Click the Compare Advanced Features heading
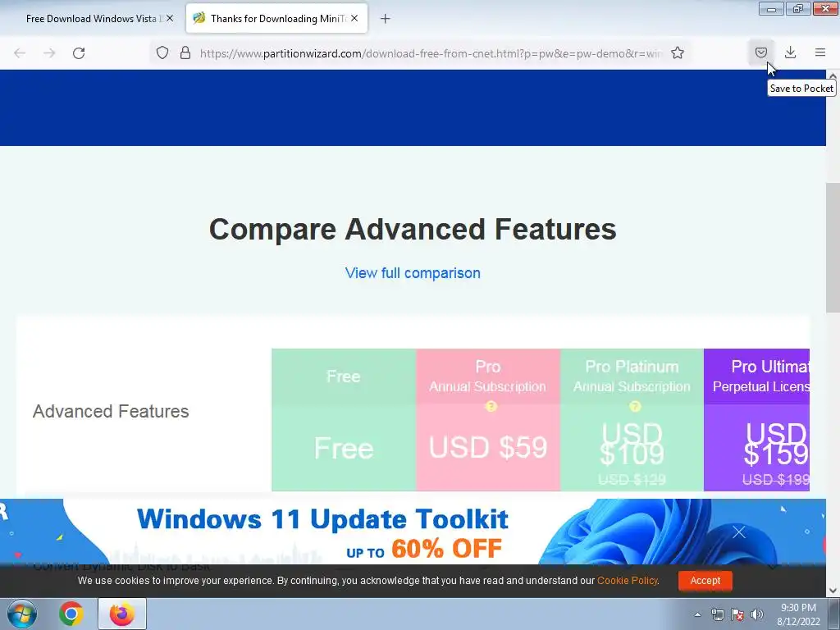The image size is (840, 630). (x=413, y=230)
